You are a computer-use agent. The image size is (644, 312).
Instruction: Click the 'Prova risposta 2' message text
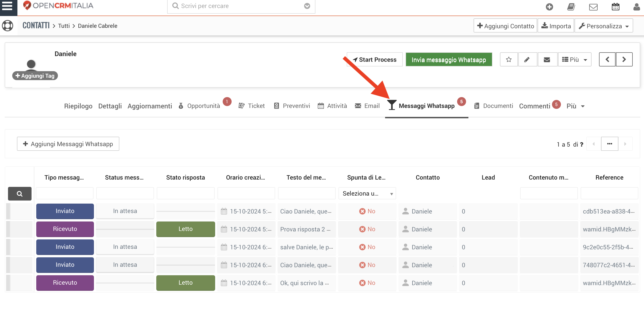[x=305, y=229]
